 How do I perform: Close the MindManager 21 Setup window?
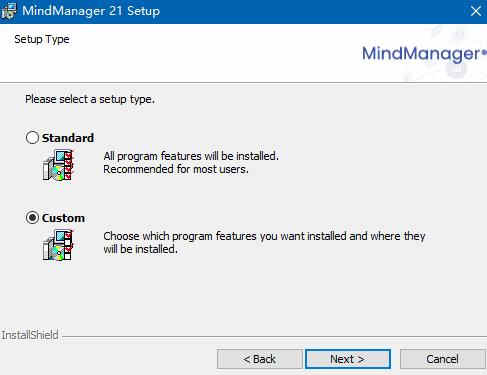point(476,11)
